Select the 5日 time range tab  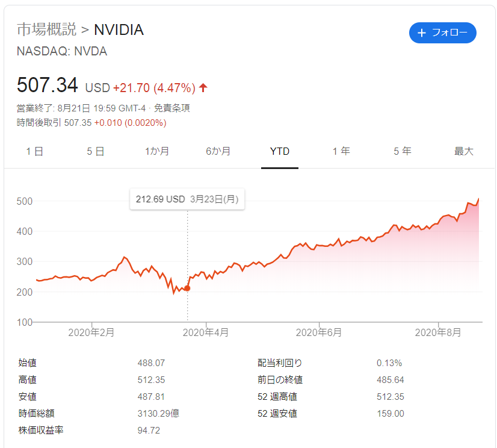(x=96, y=151)
